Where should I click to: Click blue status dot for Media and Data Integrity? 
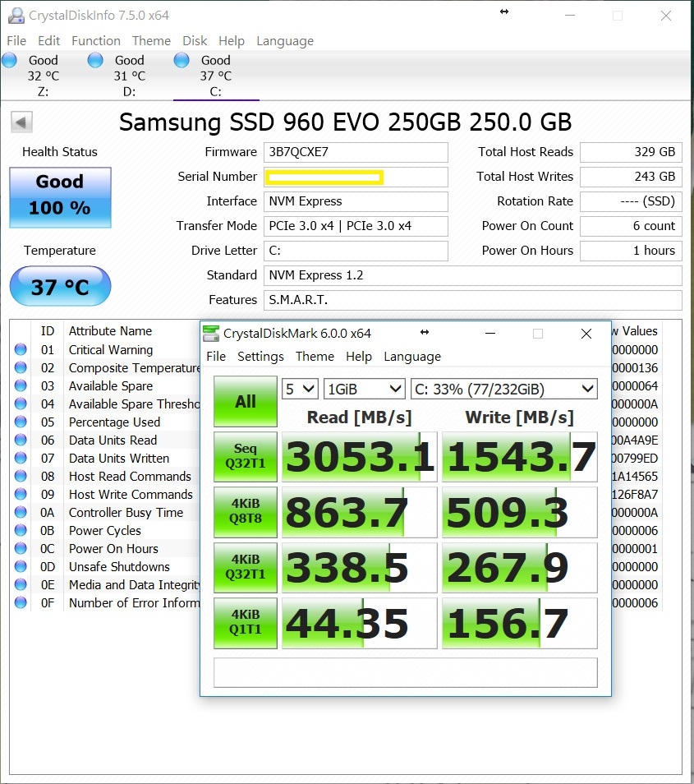coord(21,584)
